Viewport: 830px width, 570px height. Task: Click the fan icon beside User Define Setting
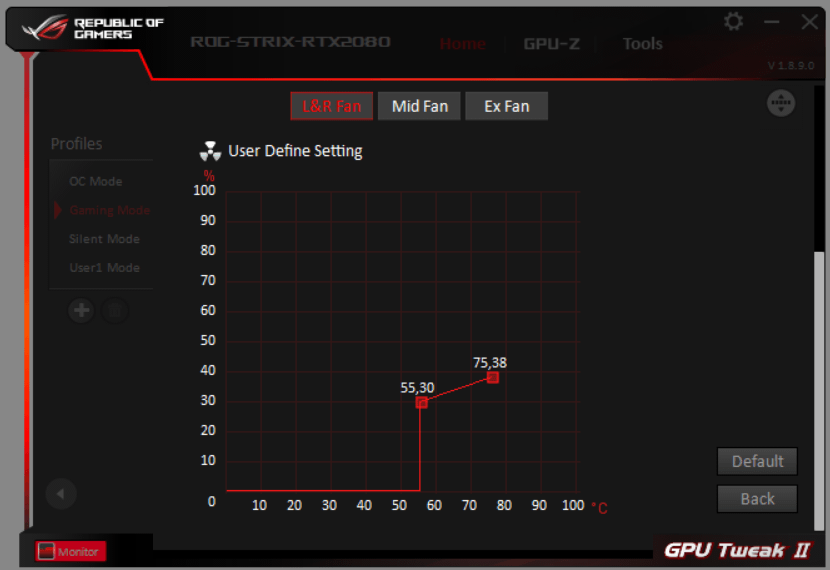pos(210,151)
